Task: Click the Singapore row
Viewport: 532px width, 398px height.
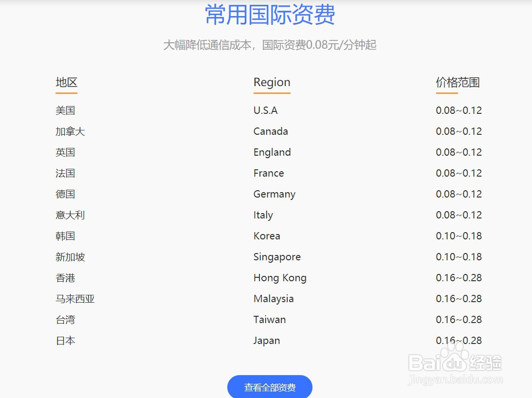Action: click(x=277, y=256)
